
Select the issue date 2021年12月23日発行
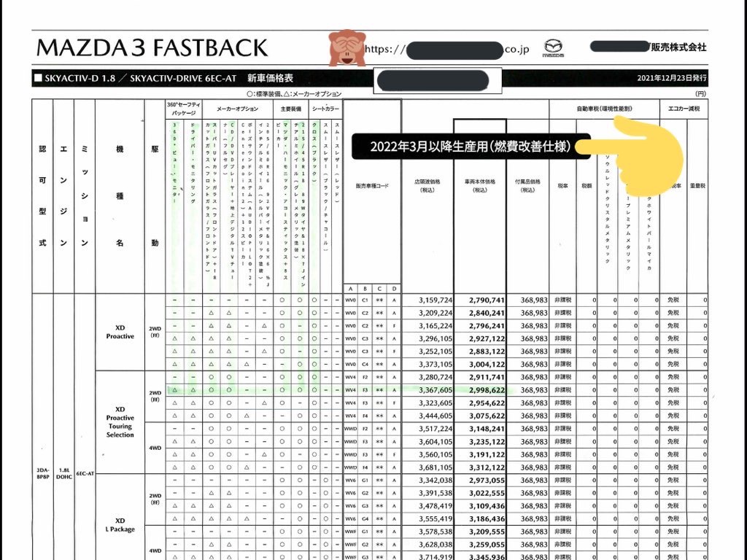[x=672, y=78]
